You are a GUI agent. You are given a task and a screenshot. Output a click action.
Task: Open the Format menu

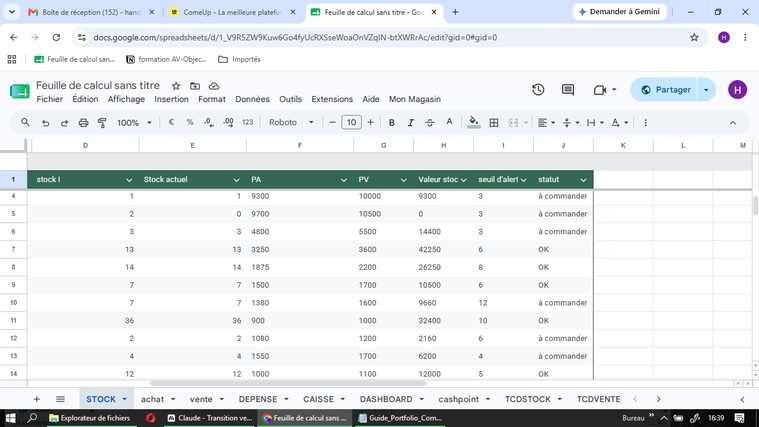212,99
